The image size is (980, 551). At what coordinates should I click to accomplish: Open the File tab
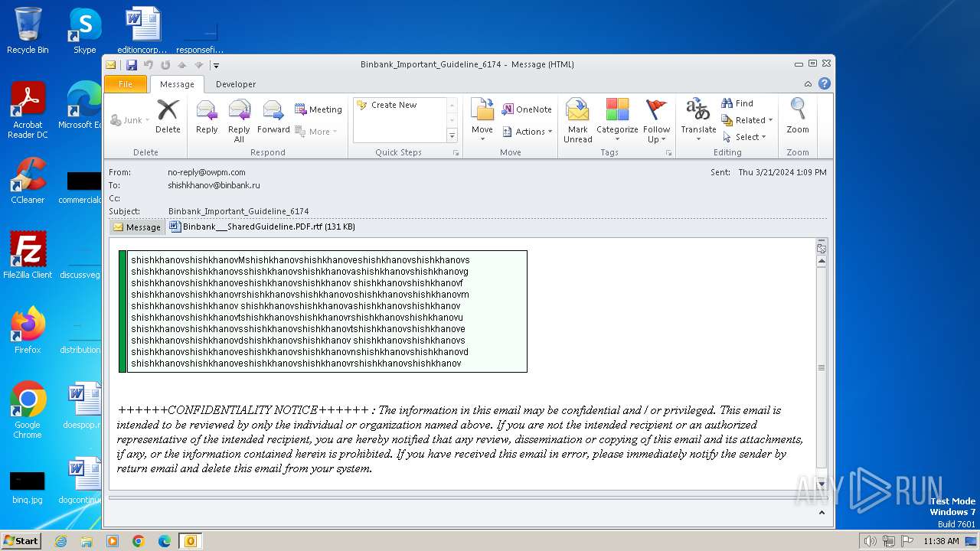(126, 84)
